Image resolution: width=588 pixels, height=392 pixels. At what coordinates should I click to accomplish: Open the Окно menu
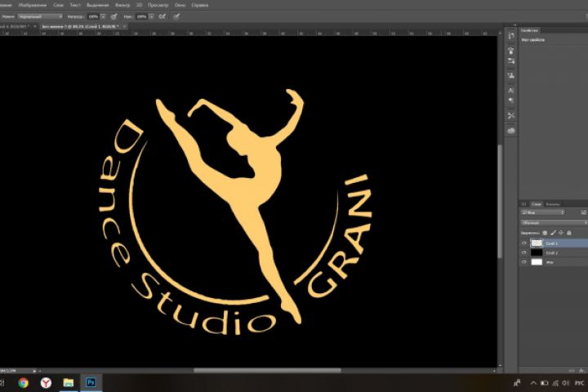coord(180,5)
